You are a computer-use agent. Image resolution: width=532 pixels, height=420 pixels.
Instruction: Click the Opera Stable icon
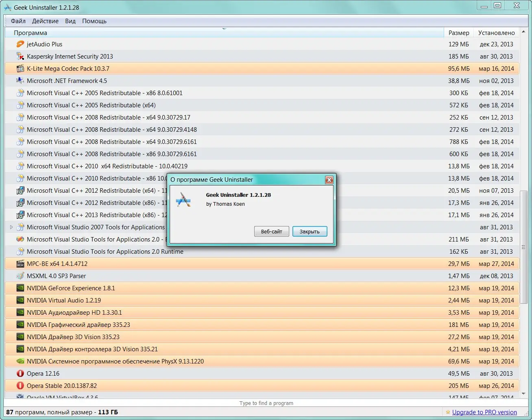(x=20, y=385)
